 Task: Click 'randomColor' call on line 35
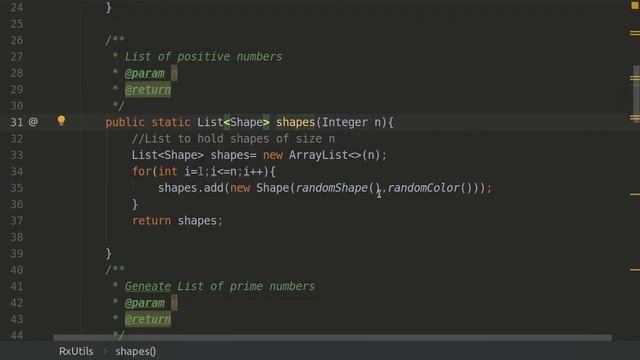click(x=424, y=188)
